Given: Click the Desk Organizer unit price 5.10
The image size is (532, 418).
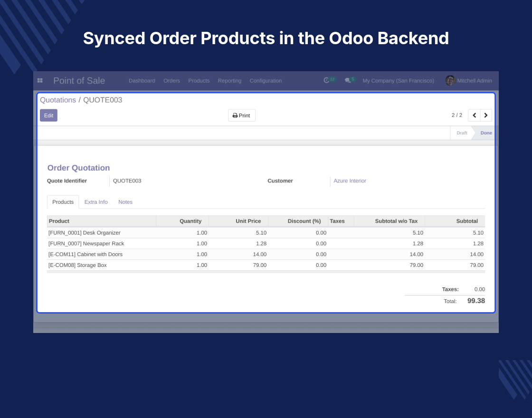Looking at the screenshot, I should click(261, 233).
